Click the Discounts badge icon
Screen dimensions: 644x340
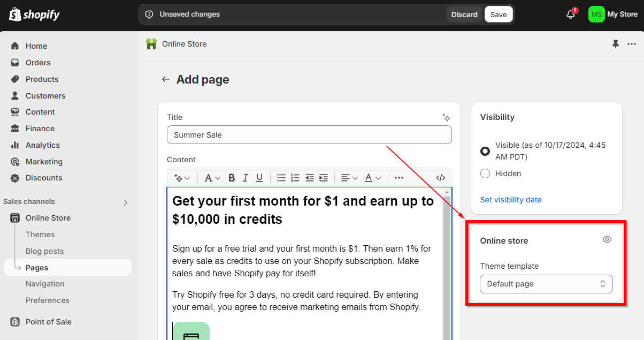[x=15, y=178]
